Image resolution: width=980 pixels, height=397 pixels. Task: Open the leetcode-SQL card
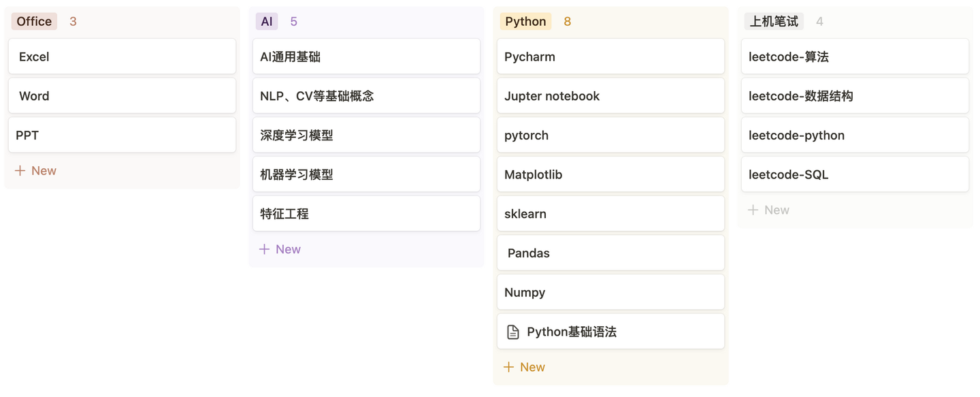(855, 174)
